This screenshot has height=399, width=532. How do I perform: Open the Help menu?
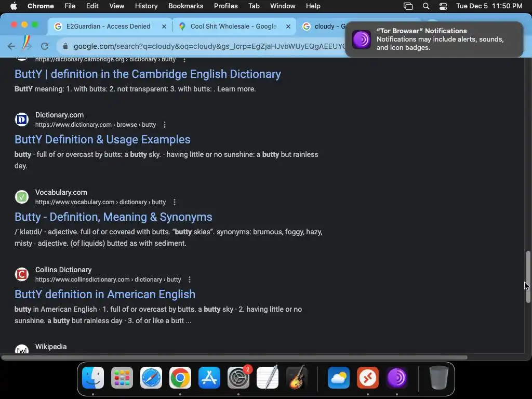click(313, 6)
